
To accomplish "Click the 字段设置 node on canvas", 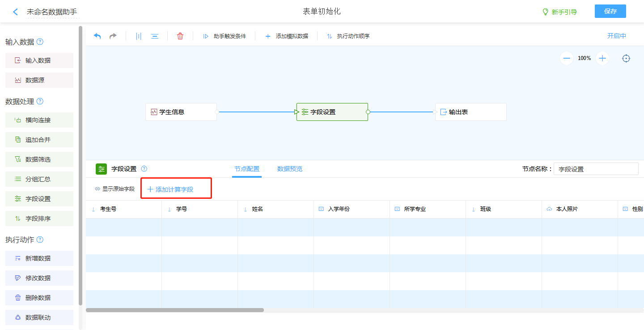I will (332, 112).
